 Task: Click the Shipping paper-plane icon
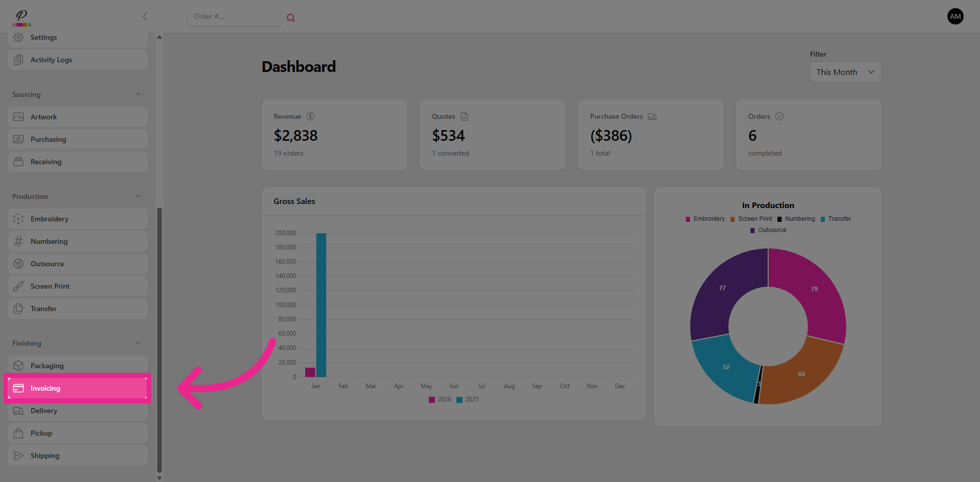tap(18, 455)
